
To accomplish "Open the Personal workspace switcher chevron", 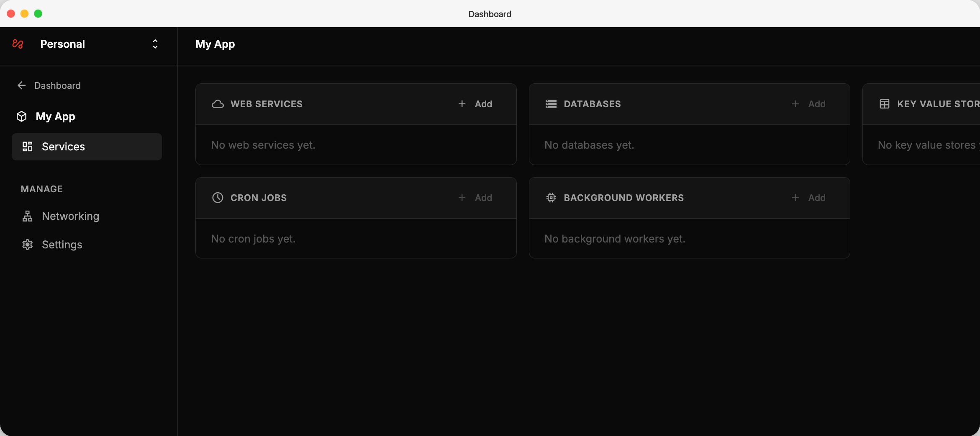I will pos(155,44).
